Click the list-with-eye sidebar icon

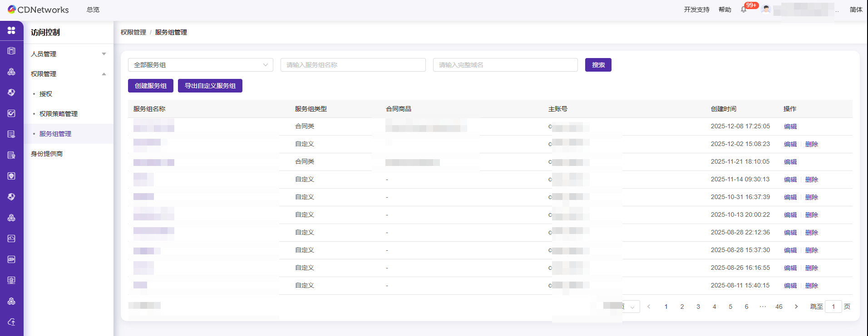click(11, 134)
